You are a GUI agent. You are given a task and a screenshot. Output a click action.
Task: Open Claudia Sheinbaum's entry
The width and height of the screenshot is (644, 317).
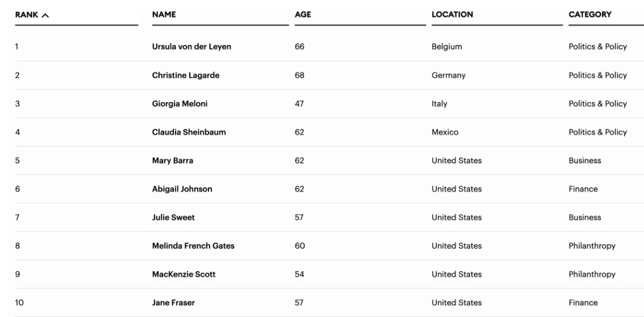(189, 133)
